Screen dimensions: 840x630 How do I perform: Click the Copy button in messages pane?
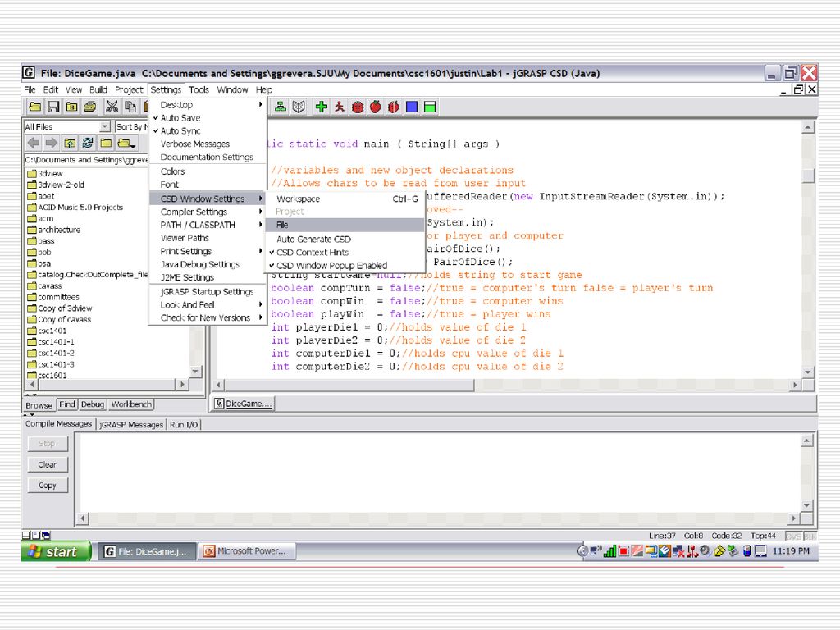(x=48, y=486)
